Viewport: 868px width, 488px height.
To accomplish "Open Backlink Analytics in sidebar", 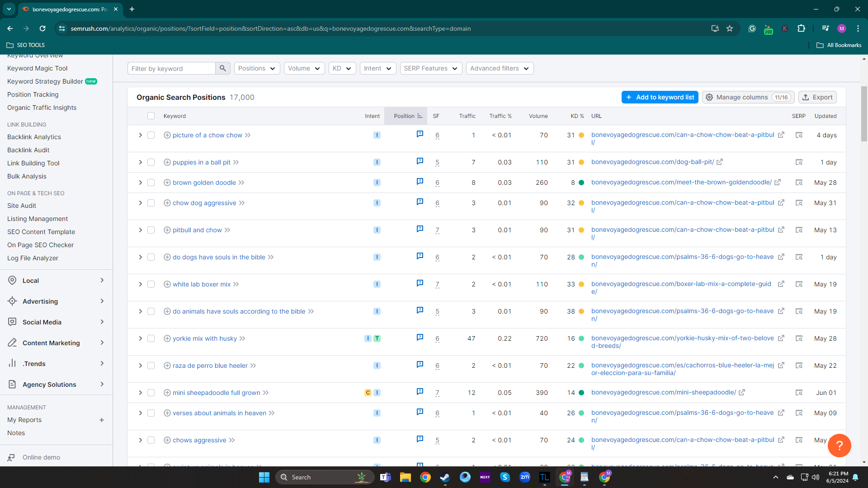I will click(x=34, y=137).
